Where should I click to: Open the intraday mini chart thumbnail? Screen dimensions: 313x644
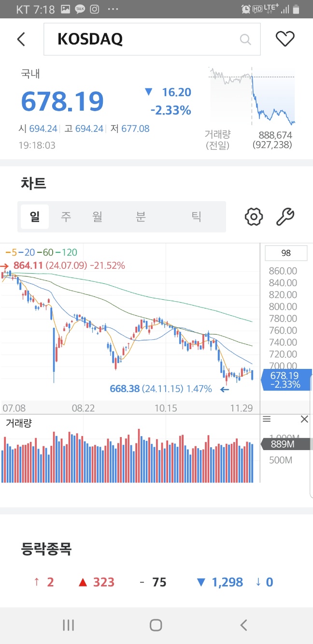tap(252, 97)
